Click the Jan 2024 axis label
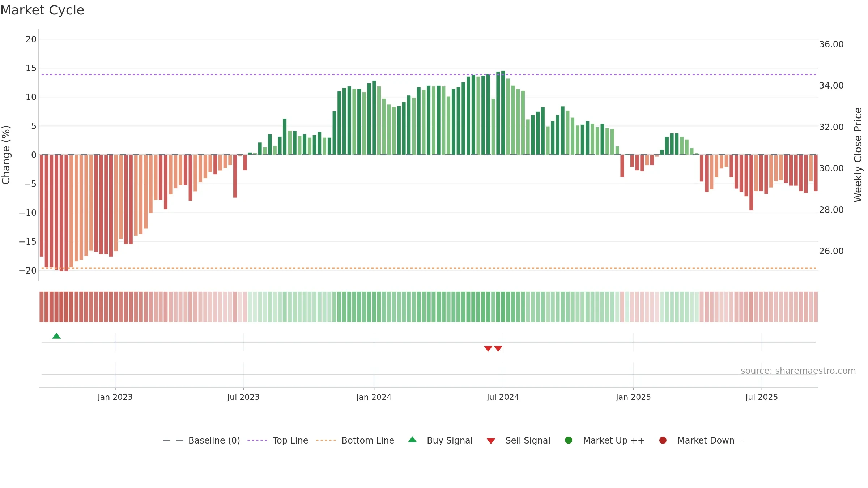Viewport: 868px width, 488px height. pos(374,397)
